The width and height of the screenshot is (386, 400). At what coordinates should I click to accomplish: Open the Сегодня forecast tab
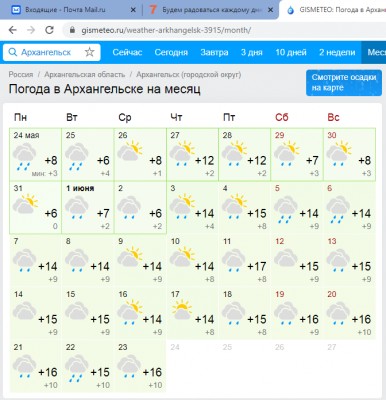coord(171,52)
